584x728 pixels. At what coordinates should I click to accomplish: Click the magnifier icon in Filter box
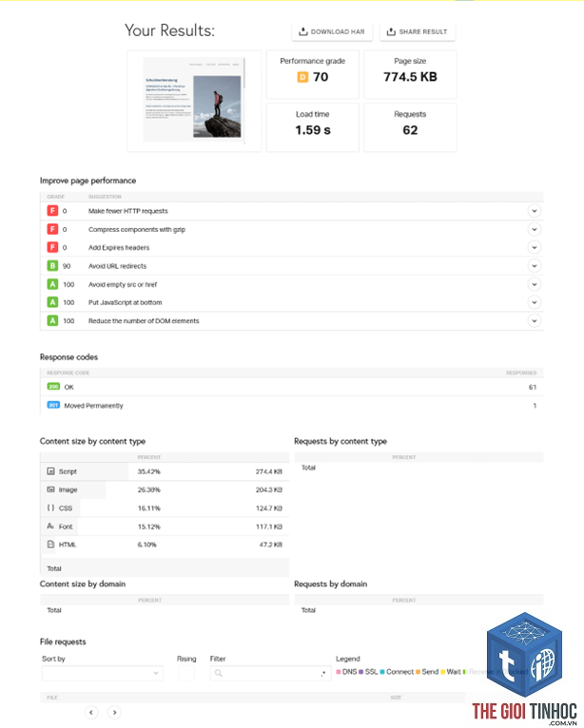tap(219, 673)
